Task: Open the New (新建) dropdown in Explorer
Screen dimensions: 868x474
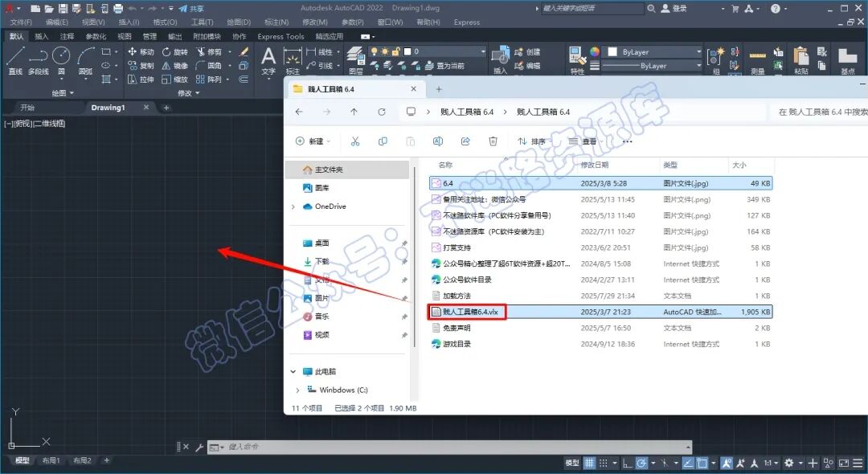Action: (x=313, y=141)
